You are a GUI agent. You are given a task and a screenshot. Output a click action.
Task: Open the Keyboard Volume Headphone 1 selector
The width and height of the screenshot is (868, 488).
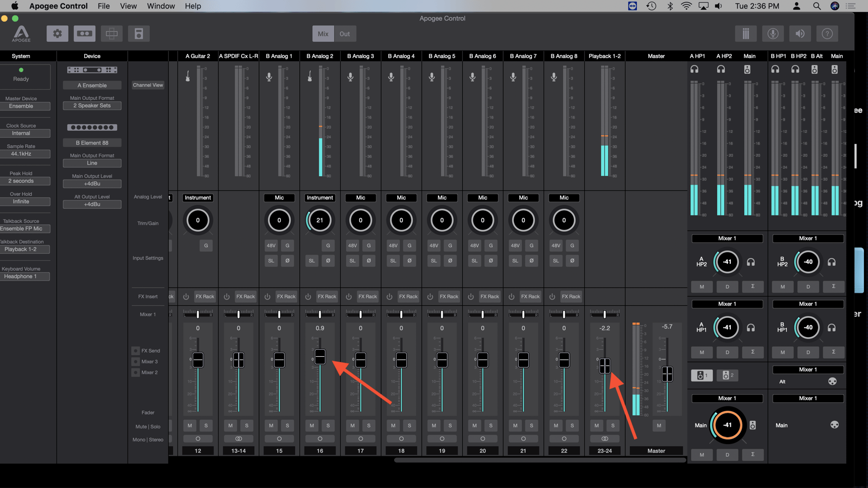point(25,276)
